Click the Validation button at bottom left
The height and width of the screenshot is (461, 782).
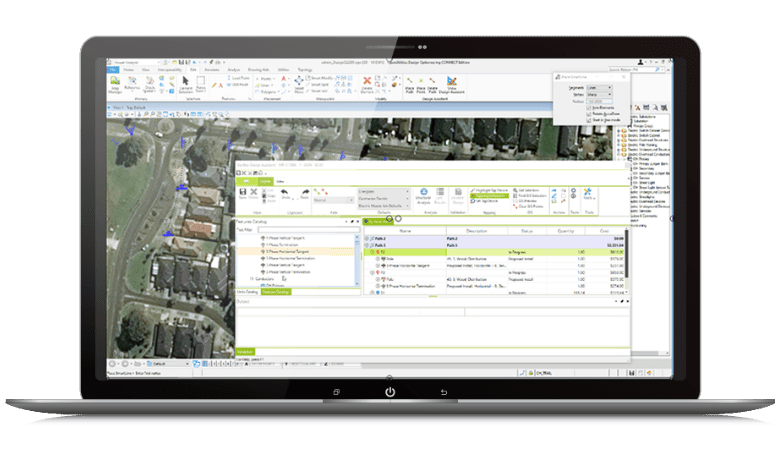[245, 351]
